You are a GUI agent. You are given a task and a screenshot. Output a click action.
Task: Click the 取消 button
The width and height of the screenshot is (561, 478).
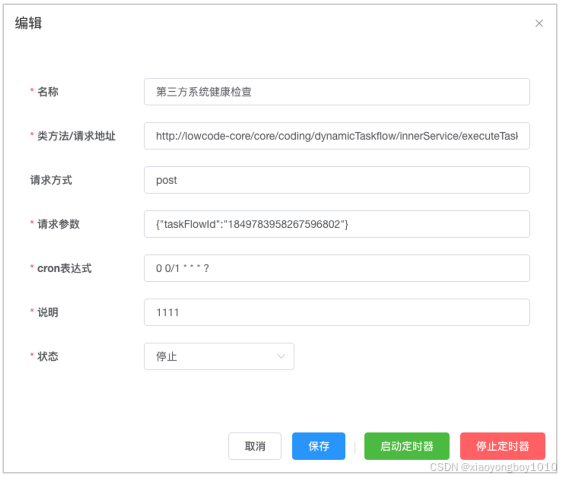click(x=255, y=446)
